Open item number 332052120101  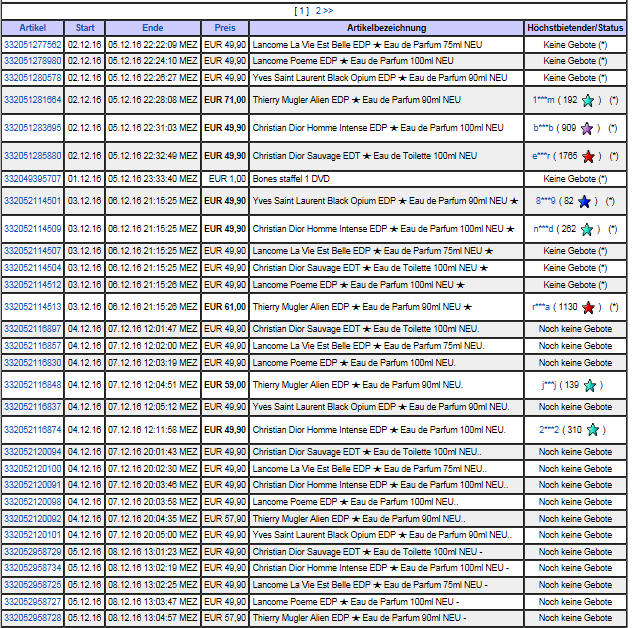[x=33, y=535]
